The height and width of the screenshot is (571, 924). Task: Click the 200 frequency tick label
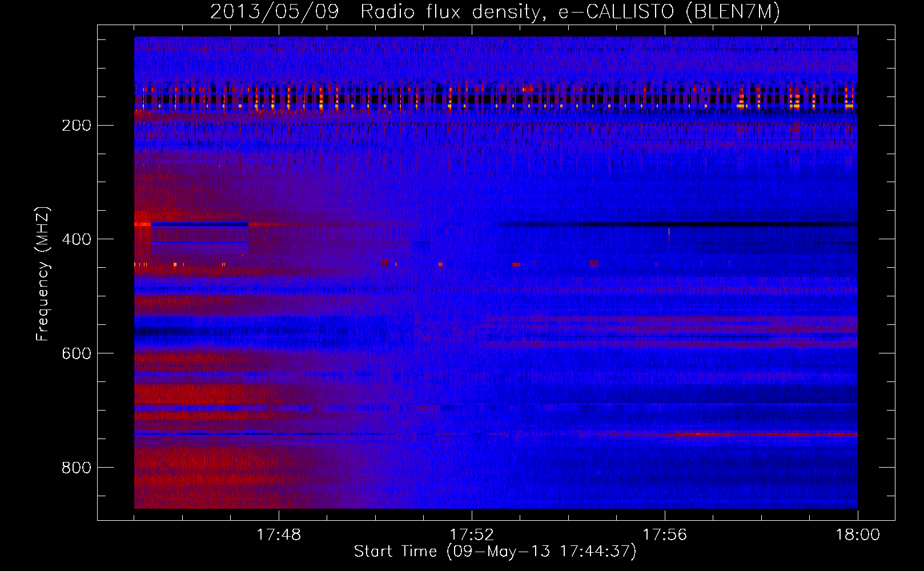coord(77,126)
